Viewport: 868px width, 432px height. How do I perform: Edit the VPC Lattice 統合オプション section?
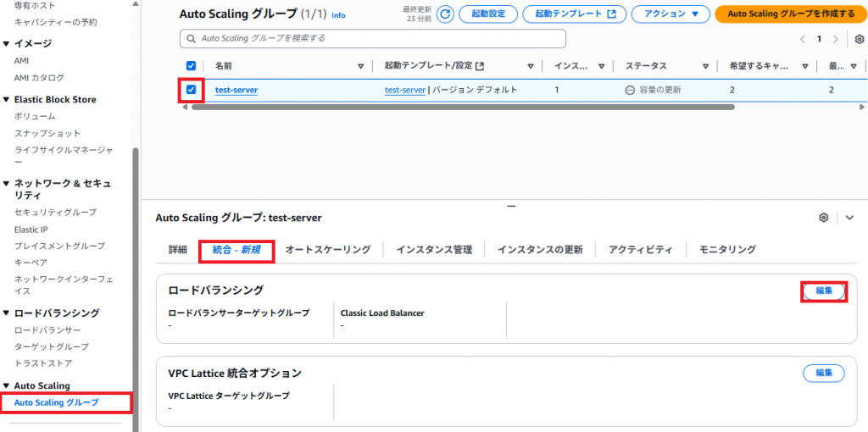click(824, 373)
